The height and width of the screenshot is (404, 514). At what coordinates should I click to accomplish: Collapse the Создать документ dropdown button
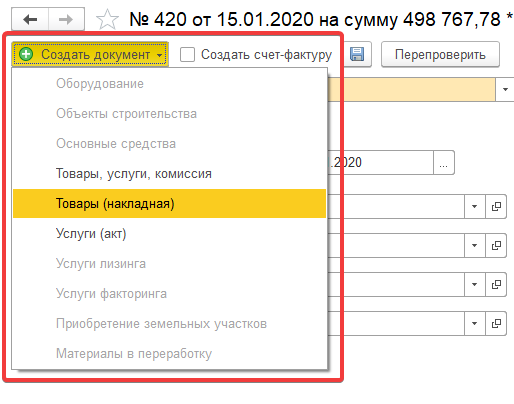90,54
